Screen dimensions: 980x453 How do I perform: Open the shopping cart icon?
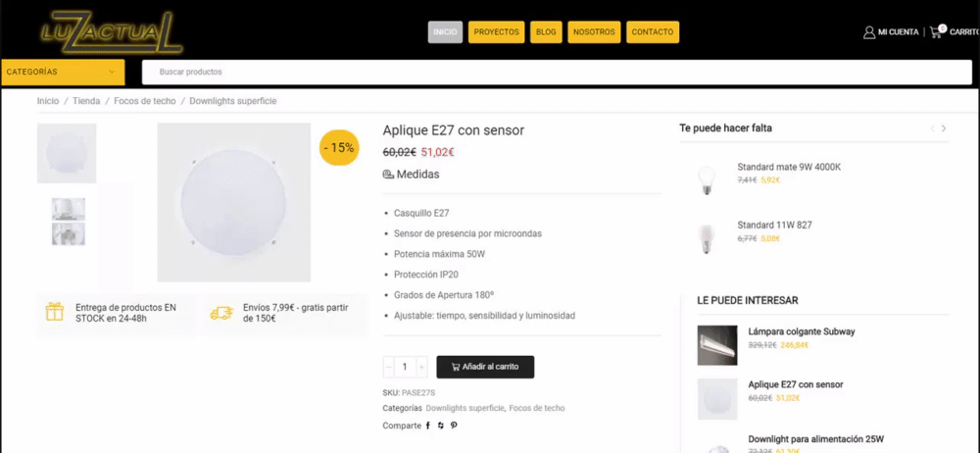pos(936,32)
